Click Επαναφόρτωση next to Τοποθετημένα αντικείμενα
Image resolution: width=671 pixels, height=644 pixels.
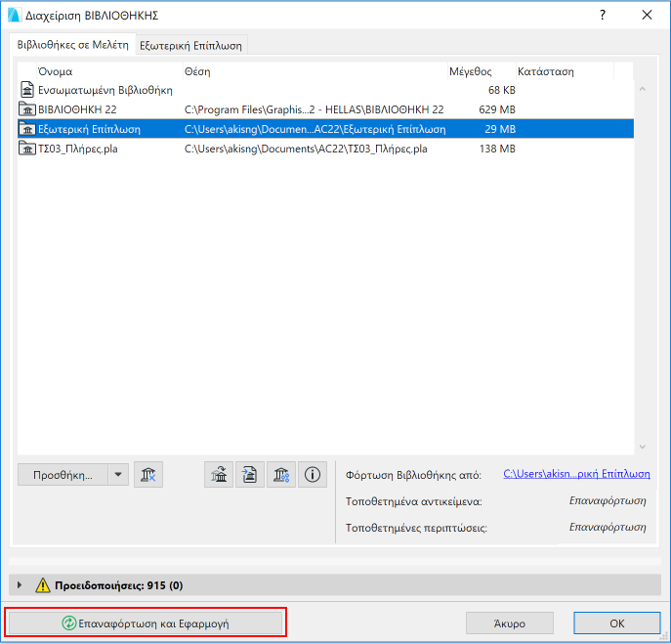(x=608, y=500)
